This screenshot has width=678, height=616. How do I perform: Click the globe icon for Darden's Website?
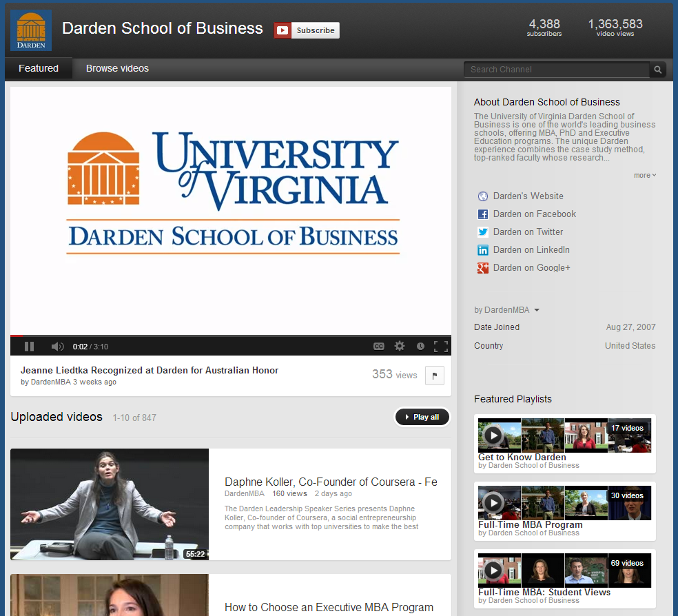[482, 196]
